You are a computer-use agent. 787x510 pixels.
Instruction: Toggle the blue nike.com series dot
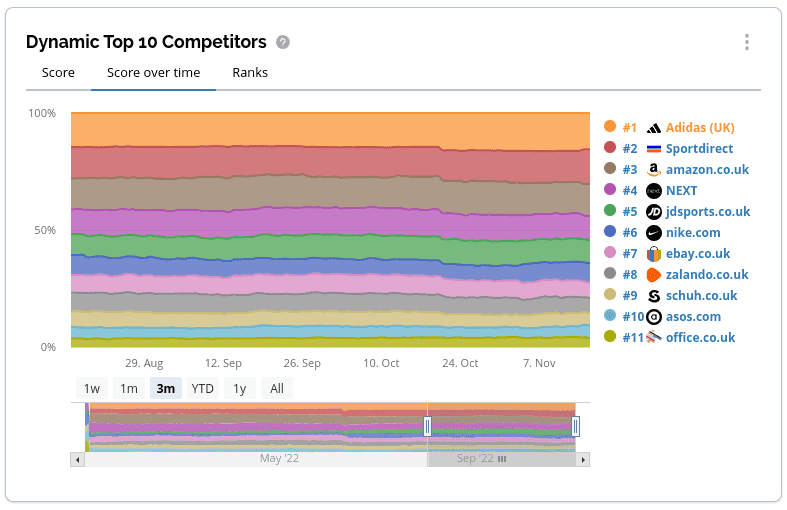(610, 231)
